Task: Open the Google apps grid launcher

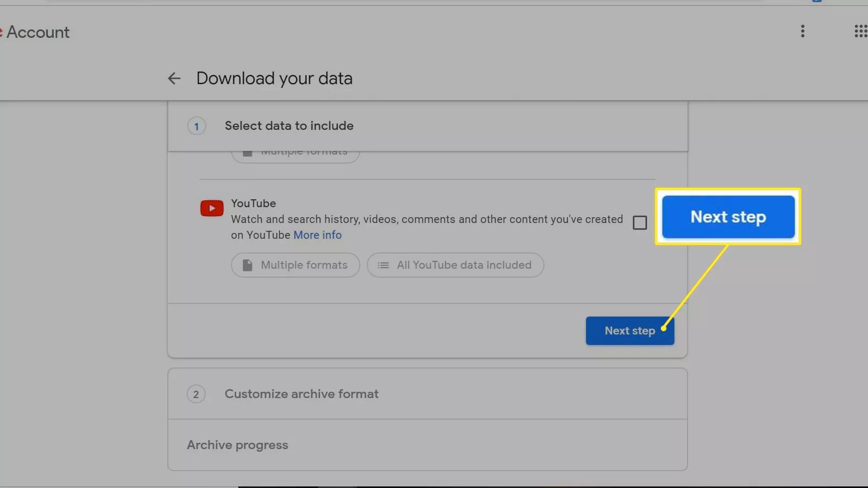Action: click(x=861, y=32)
